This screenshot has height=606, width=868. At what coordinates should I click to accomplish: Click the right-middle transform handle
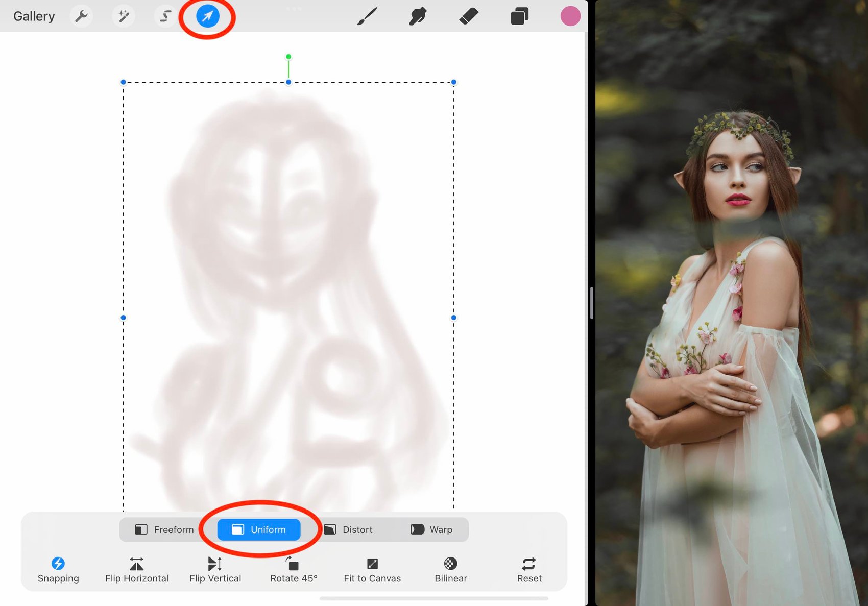(x=454, y=318)
